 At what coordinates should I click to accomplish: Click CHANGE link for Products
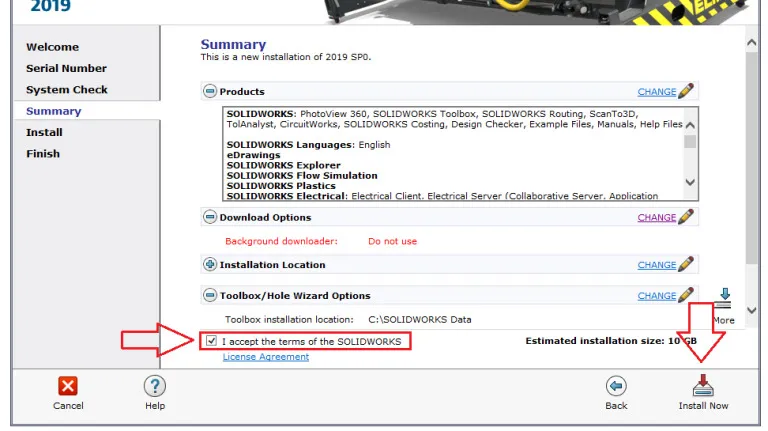(x=656, y=92)
